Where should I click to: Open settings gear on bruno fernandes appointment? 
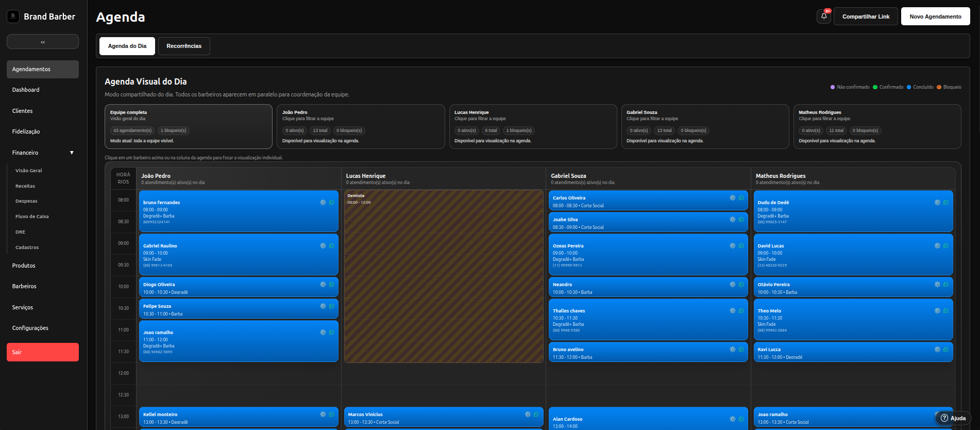tap(323, 203)
